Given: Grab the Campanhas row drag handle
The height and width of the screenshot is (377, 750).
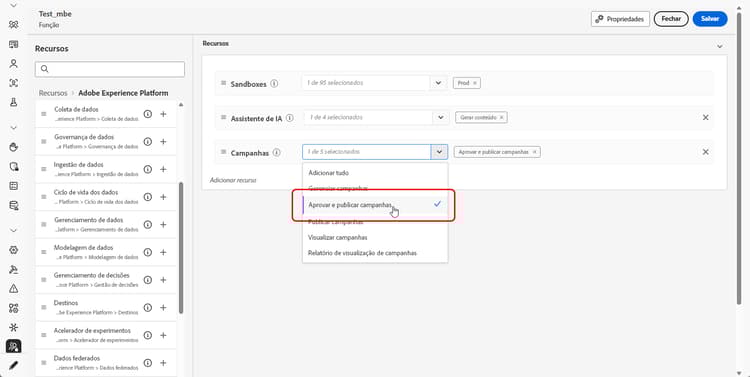Looking at the screenshot, I should [223, 152].
